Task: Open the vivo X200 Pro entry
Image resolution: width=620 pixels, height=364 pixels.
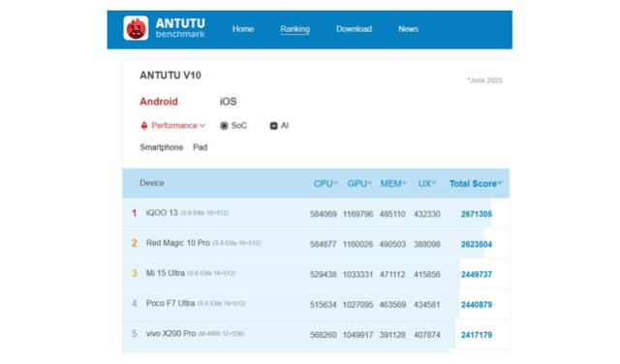Action: (170, 334)
